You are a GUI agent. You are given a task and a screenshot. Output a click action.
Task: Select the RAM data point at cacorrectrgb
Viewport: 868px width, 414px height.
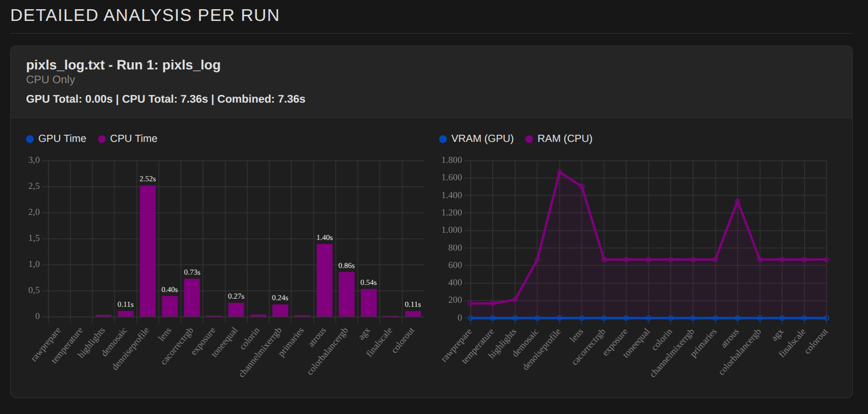click(604, 260)
